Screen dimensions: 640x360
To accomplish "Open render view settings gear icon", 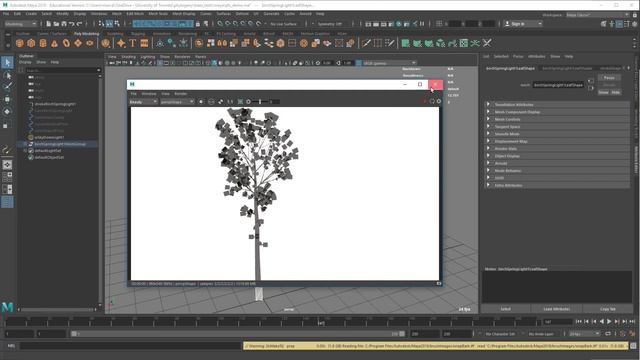I will tap(439, 101).
